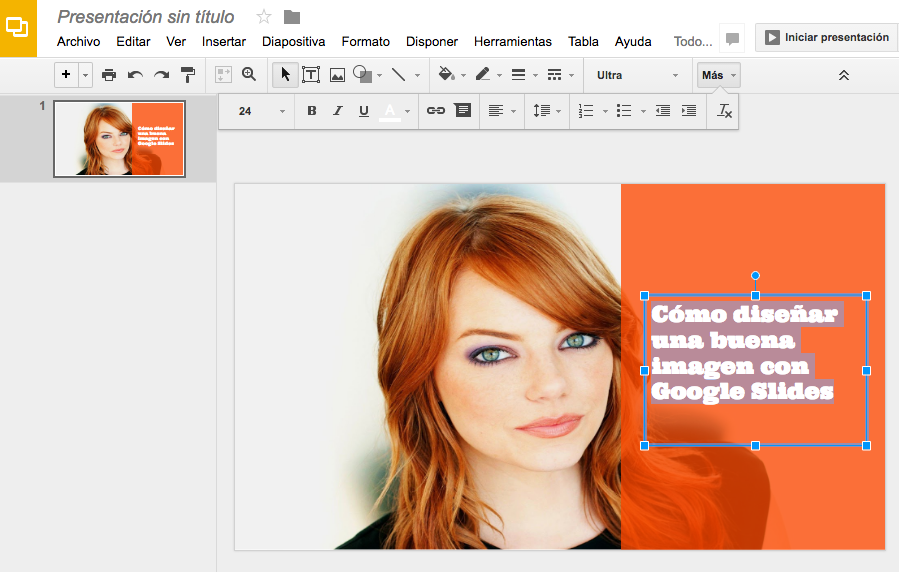Toggle underline formatting

pyautogui.click(x=364, y=111)
